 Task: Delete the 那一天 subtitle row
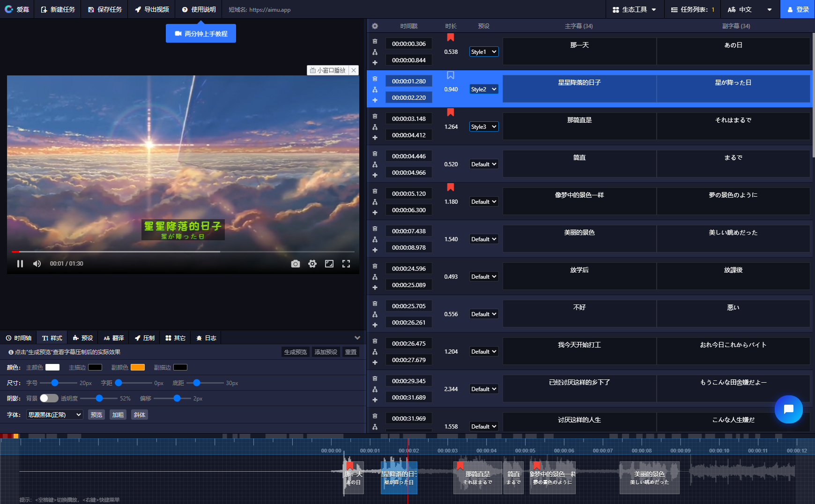pyautogui.click(x=375, y=41)
